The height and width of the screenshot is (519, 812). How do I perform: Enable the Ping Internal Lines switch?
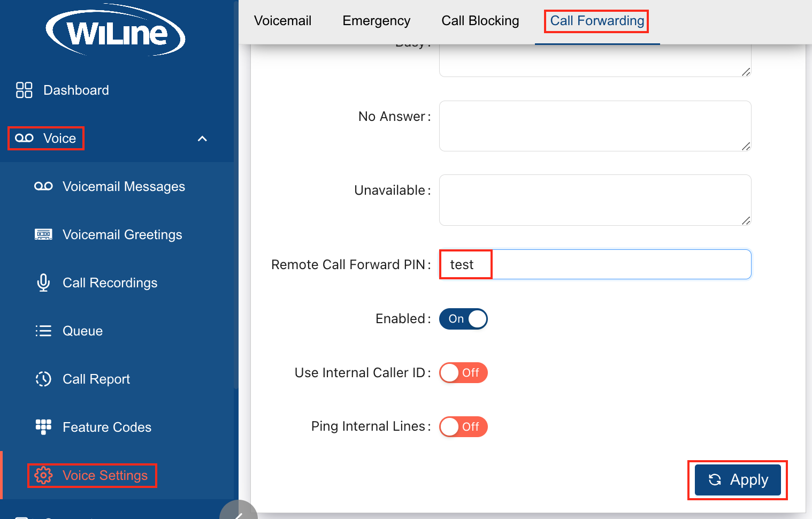click(x=463, y=427)
